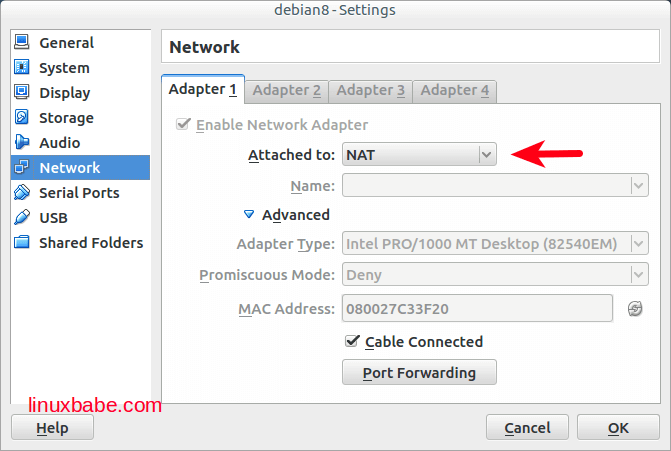This screenshot has width=671, height=451.
Task: Select the Shared Folders icon
Action: 22,243
